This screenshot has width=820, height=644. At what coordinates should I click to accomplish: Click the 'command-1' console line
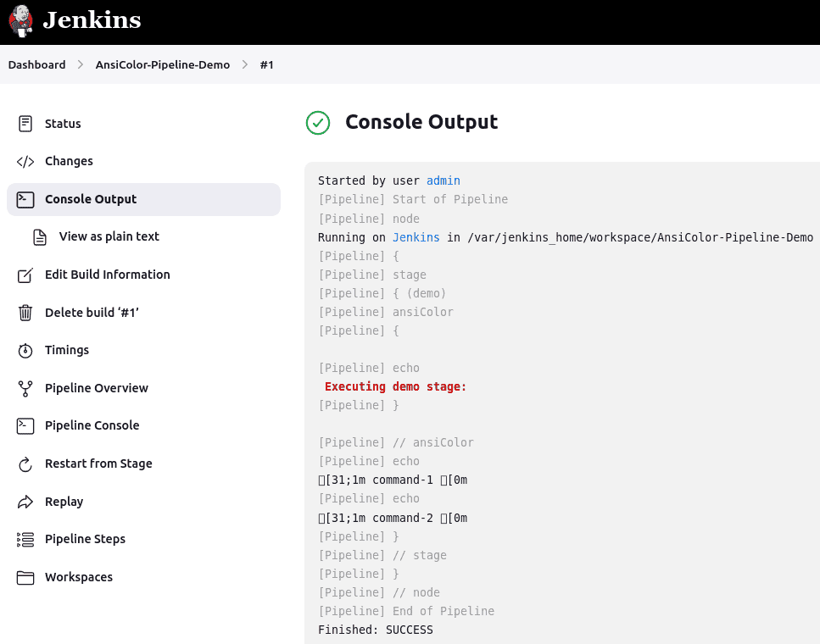coord(393,480)
